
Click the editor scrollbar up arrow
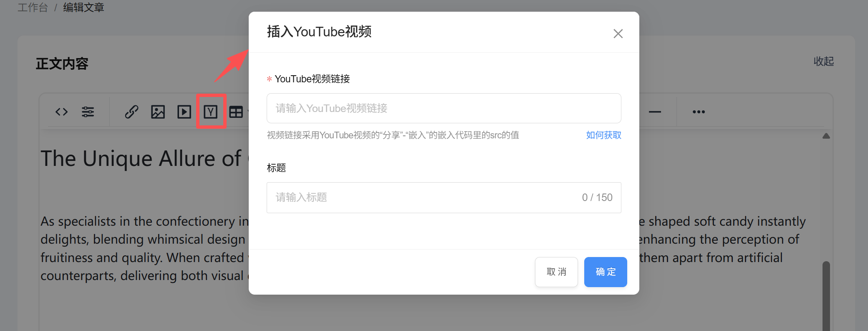tap(826, 136)
